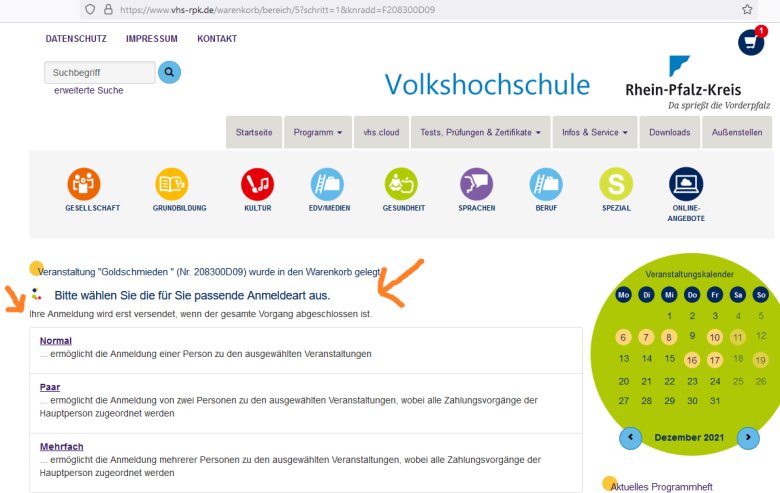Viewport: 780px width, 493px height.
Task: Open the erweiterte Suche link
Action: click(x=89, y=91)
